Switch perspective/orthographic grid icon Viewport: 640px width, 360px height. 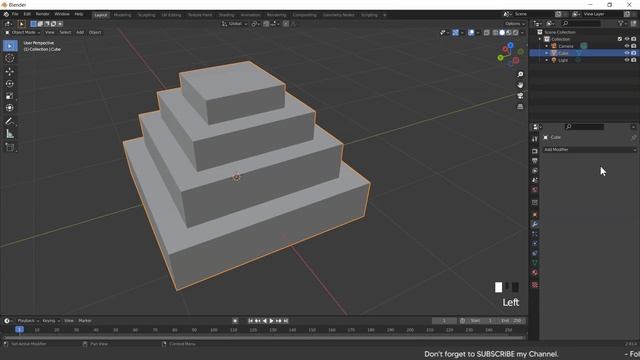tap(520, 107)
